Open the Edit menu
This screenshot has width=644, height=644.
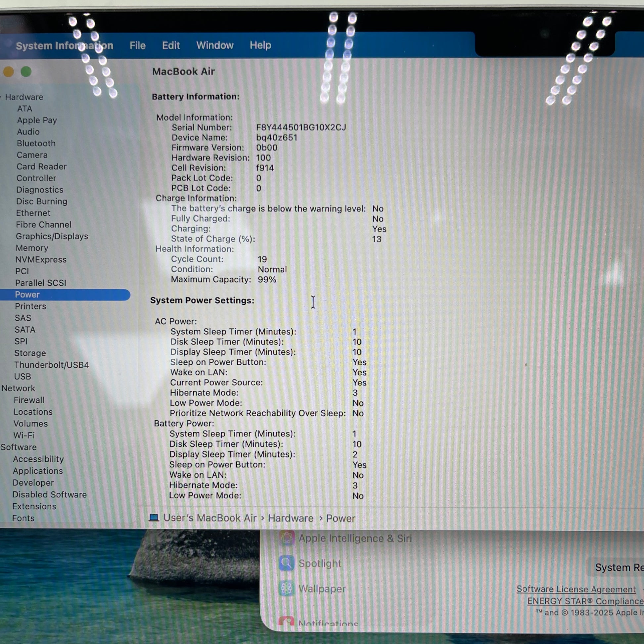(x=171, y=45)
